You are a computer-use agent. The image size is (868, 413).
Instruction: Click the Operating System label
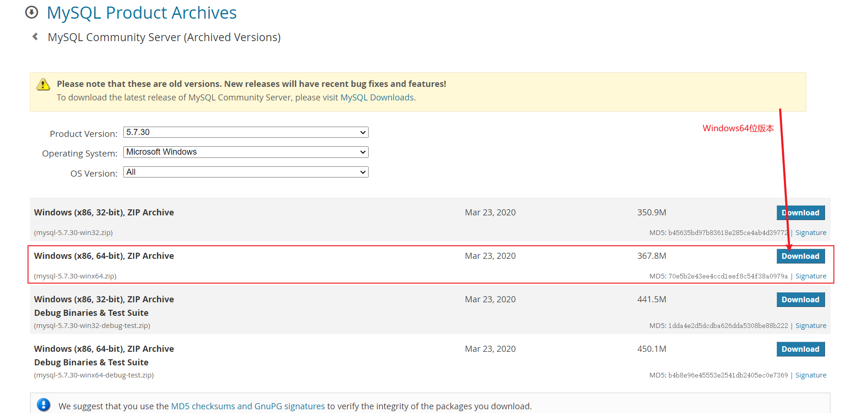click(x=80, y=153)
